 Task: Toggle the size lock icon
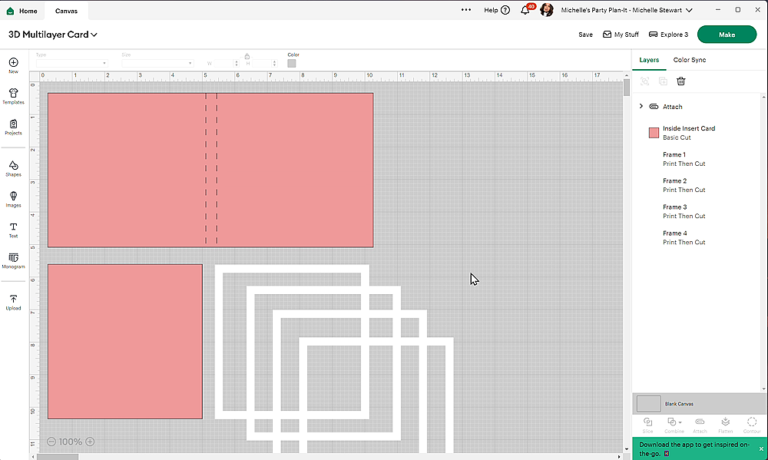point(247,56)
